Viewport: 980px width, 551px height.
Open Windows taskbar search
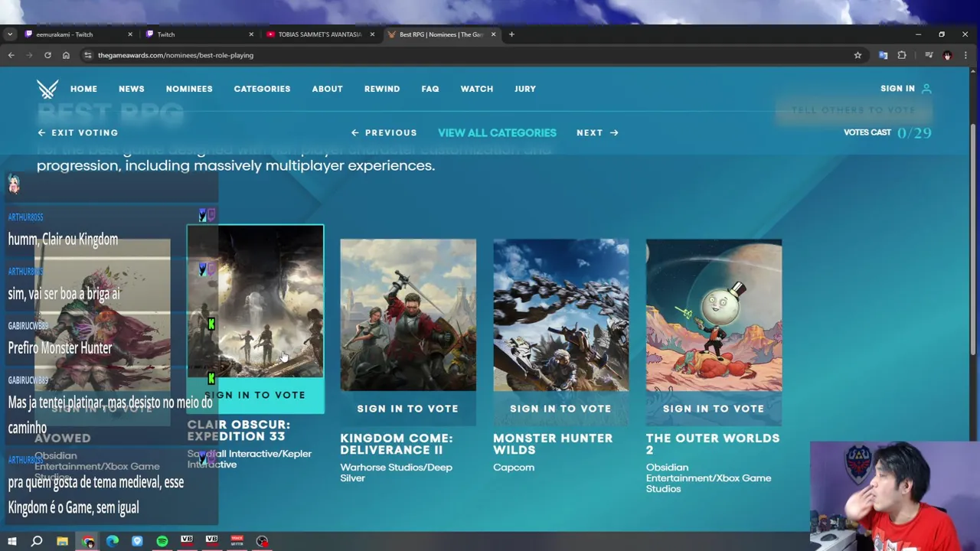(37, 542)
